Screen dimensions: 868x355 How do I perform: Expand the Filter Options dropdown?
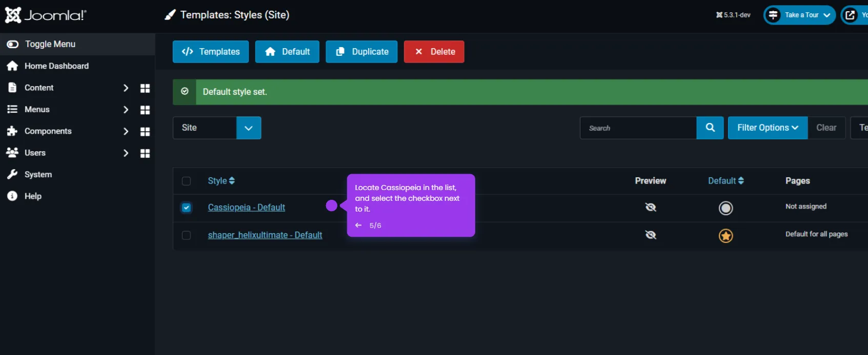[x=768, y=128]
